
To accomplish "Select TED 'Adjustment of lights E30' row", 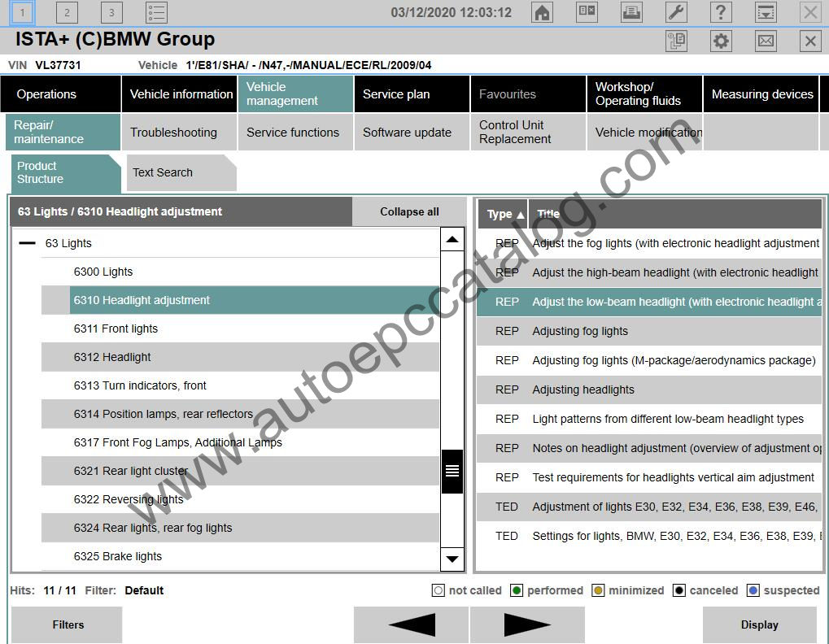I will click(649, 507).
